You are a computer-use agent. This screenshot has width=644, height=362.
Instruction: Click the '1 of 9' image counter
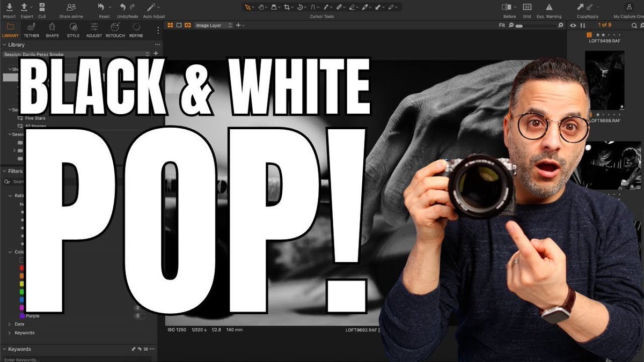tap(605, 25)
